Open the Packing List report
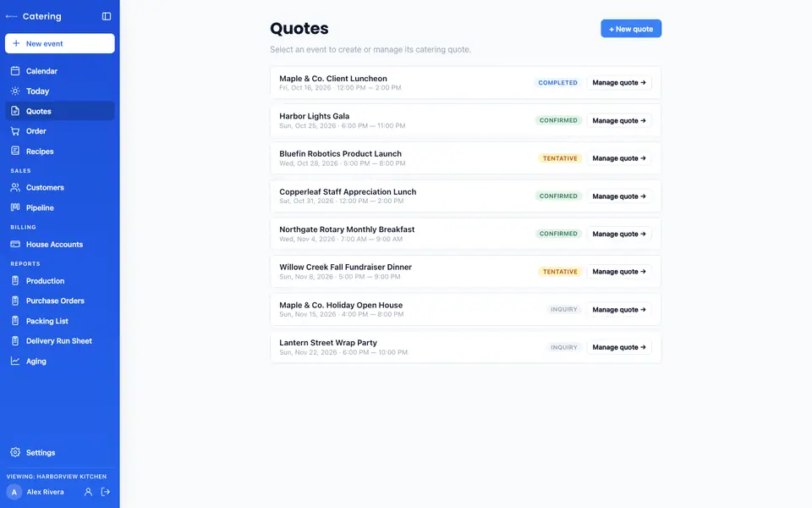 [60, 321]
